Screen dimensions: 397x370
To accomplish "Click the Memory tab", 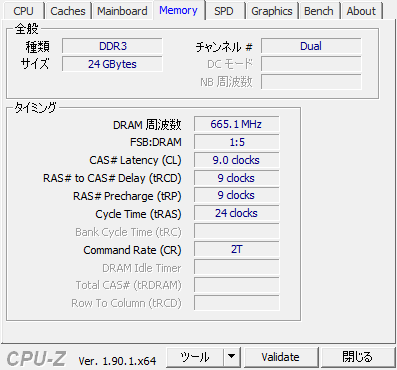I will [x=179, y=10].
